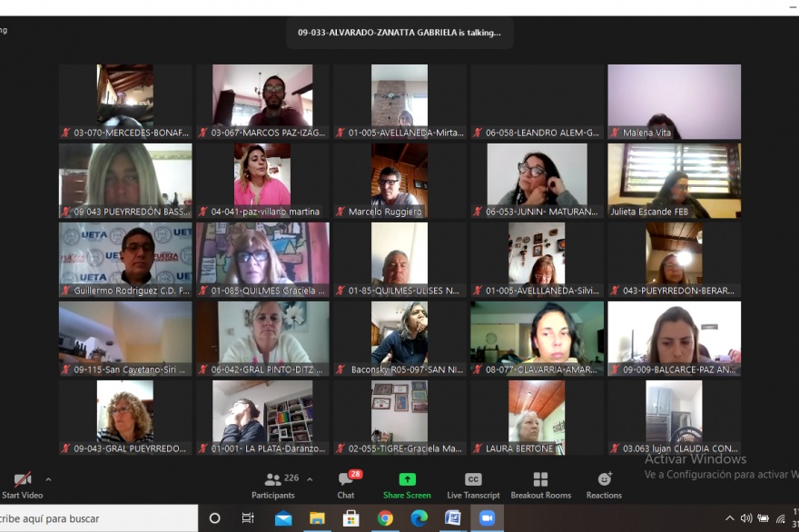Click the volume speaker tray icon
799x532 pixels.
pyautogui.click(x=746, y=518)
